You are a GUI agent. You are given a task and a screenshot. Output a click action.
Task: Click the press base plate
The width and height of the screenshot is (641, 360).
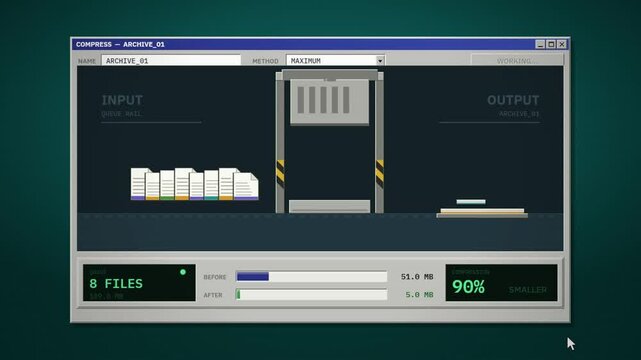329,206
